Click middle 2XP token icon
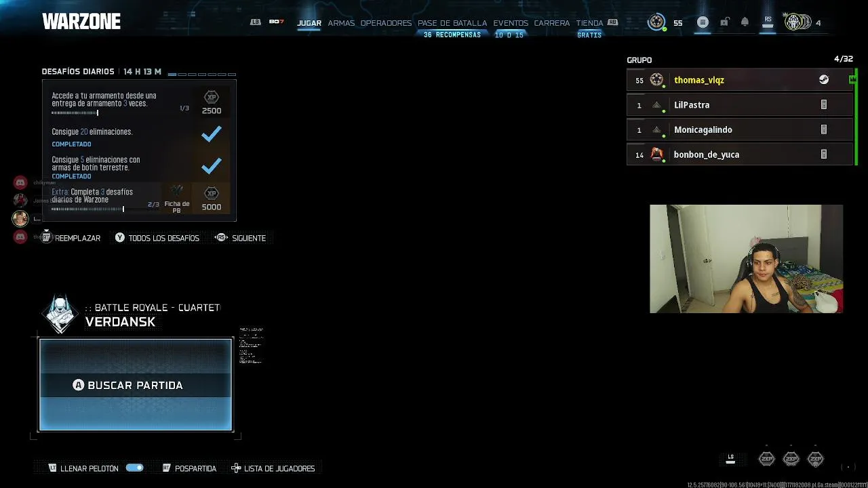Image resolution: width=868 pixels, height=488 pixels. pos(791,459)
